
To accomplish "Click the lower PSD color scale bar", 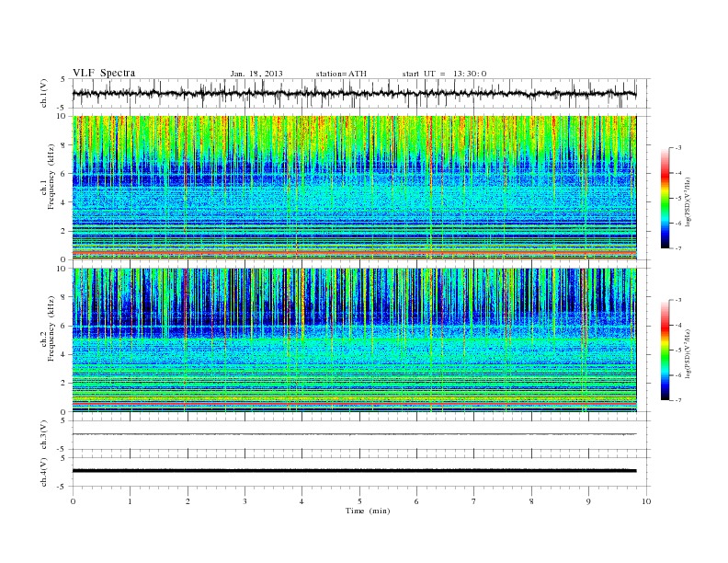I will tap(665, 350).
